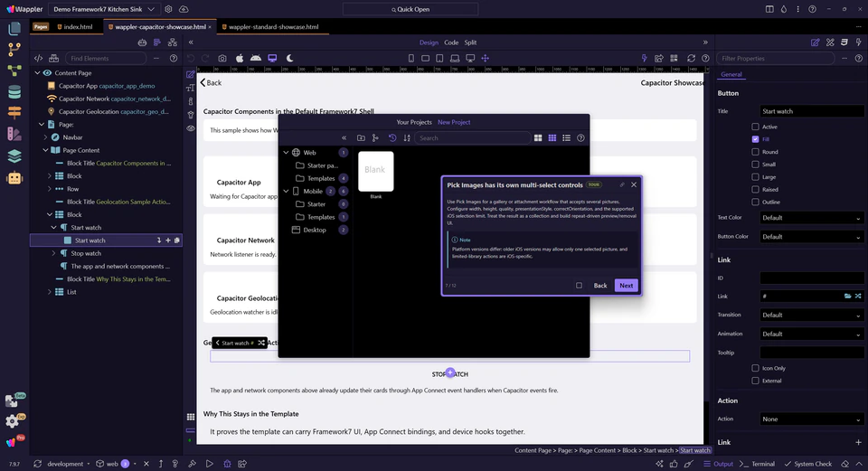868x471 pixels.
Task: Click the Run play icon in status bar
Action: click(209, 464)
